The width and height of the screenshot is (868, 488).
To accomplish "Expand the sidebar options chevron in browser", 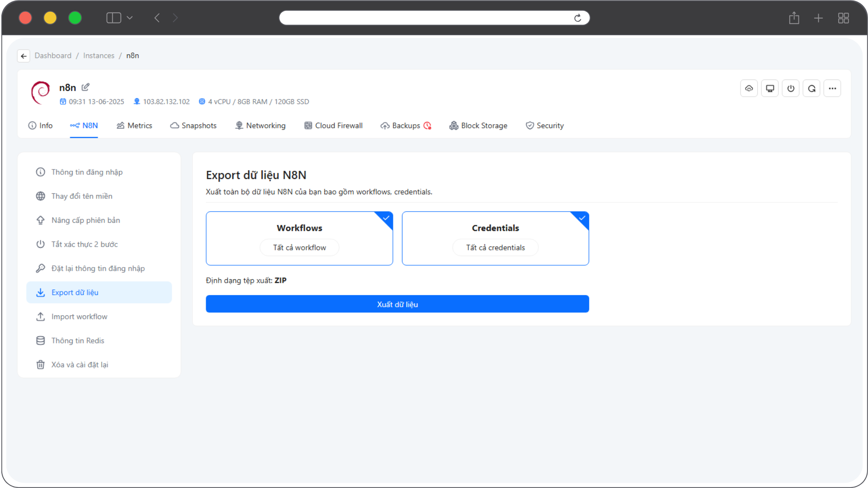I will click(130, 18).
